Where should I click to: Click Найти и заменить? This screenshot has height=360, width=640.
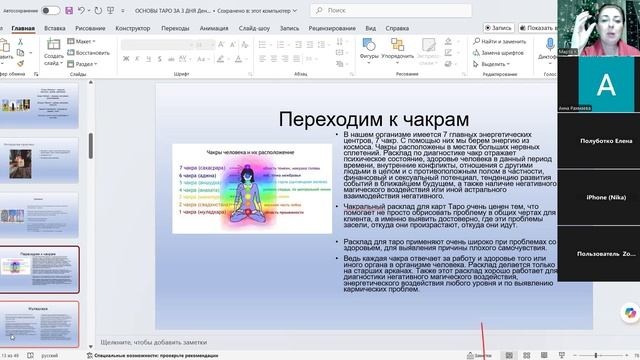click(x=500, y=41)
